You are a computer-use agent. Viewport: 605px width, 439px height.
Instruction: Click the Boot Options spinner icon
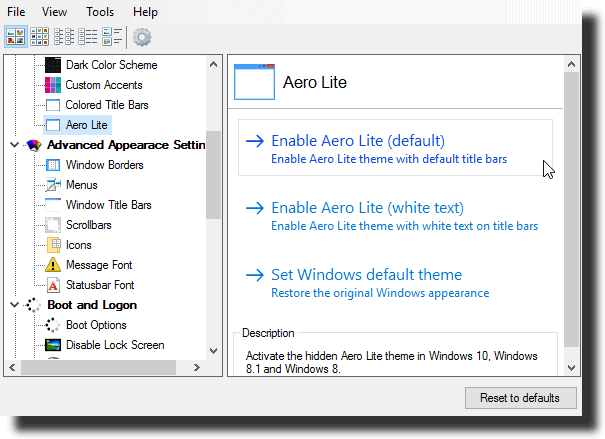(x=52, y=325)
